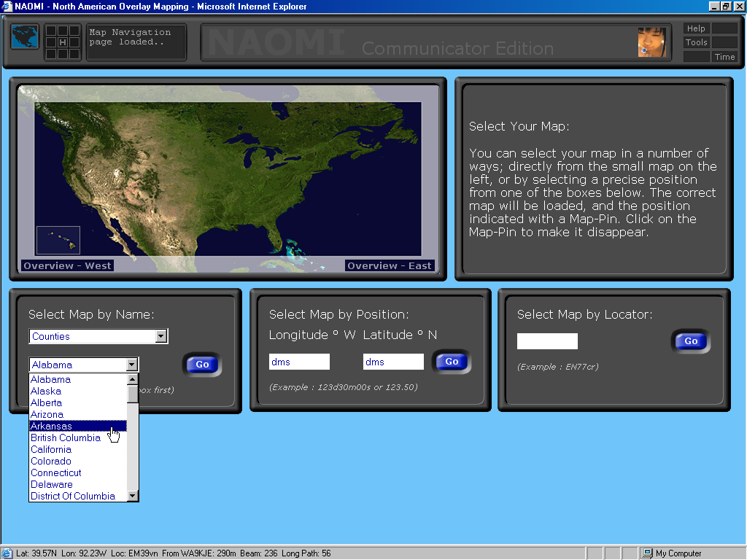Click Go for Select Map by Name
Viewport: 747px width, 560px height.
202,365
